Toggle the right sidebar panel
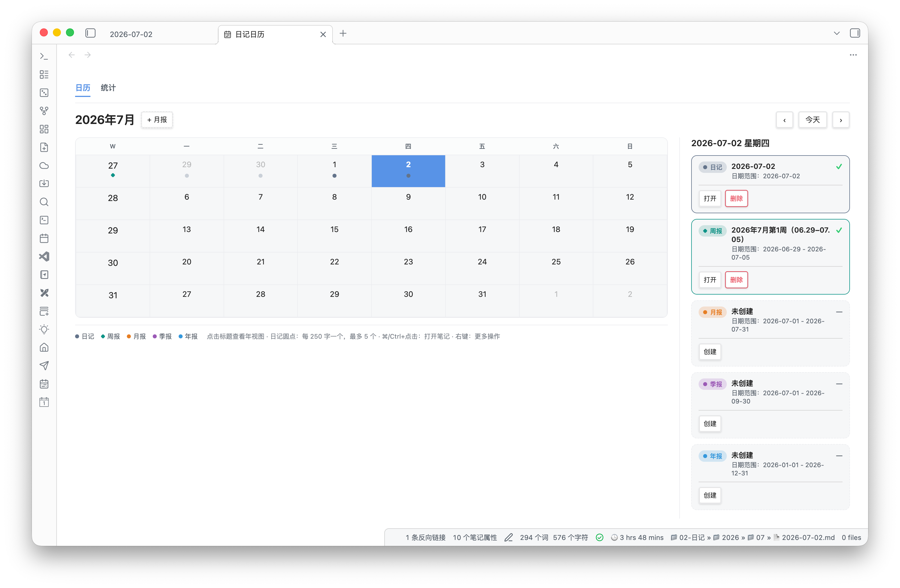 tap(854, 33)
